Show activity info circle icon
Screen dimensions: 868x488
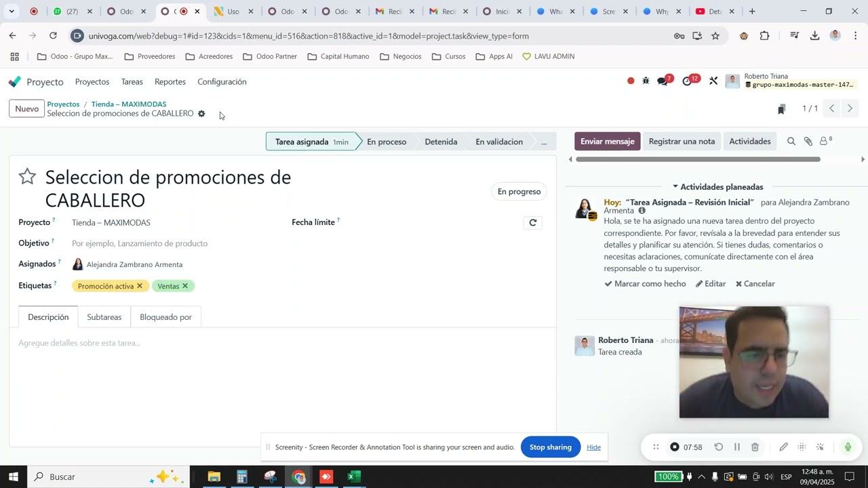(x=642, y=211)
